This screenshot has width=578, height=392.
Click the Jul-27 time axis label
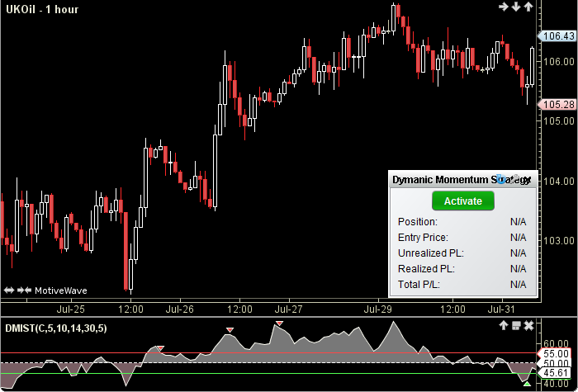tap(289, 309)
